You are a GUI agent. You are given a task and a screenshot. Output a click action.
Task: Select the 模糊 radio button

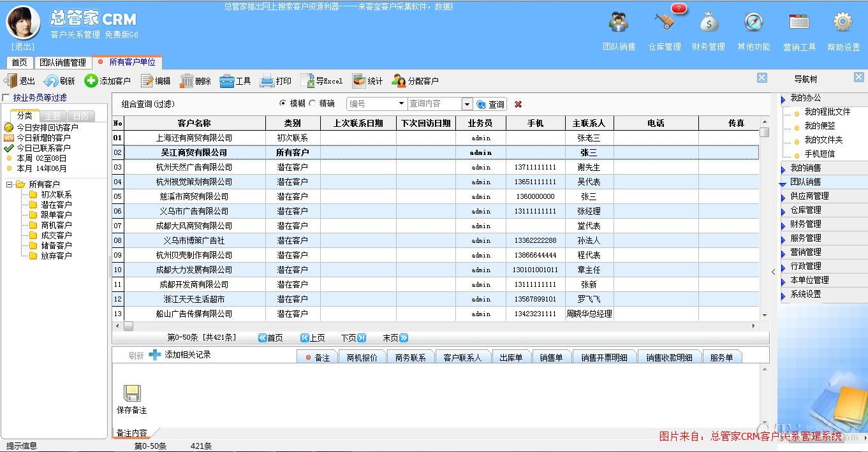(x=283, y=103)
